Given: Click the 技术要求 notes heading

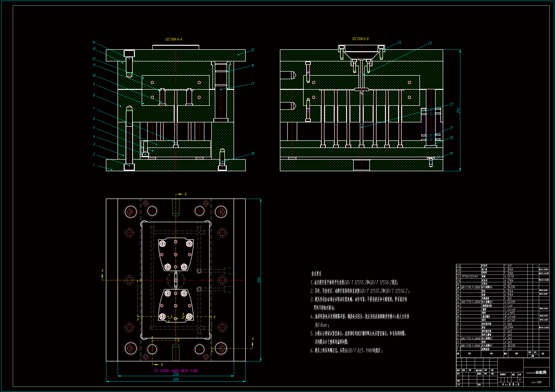Looking at the screenshot, I should (x=316, y=274).
